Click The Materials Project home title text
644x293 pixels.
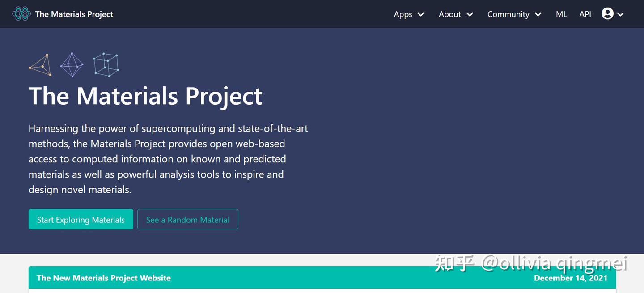tap(74, 14)
